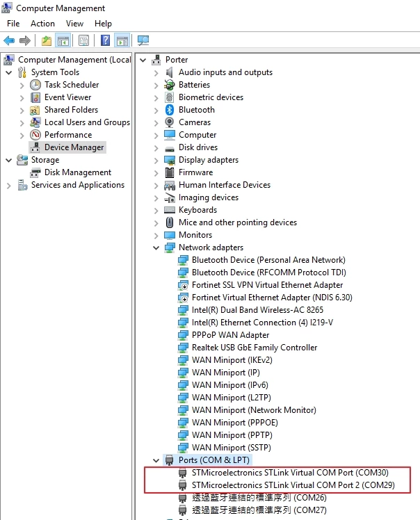The image size is (420, 520).
Task: Click the Cameras webcam icon
Action: (170, 122)
